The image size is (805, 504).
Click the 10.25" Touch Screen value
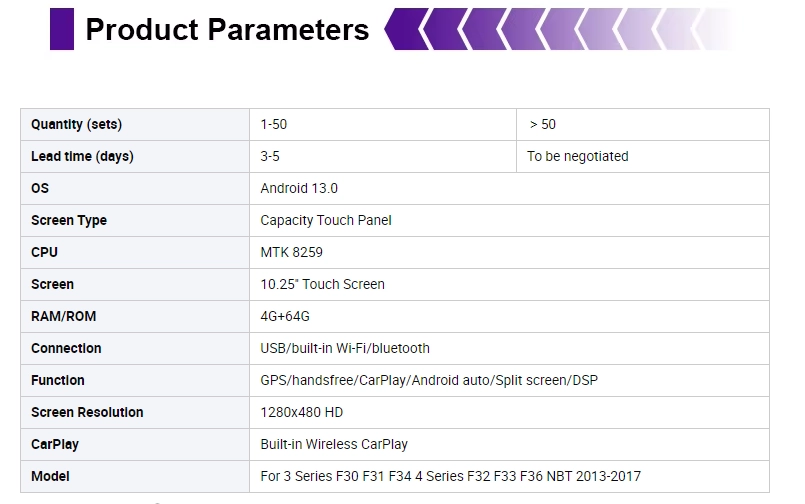pos(322,284)
